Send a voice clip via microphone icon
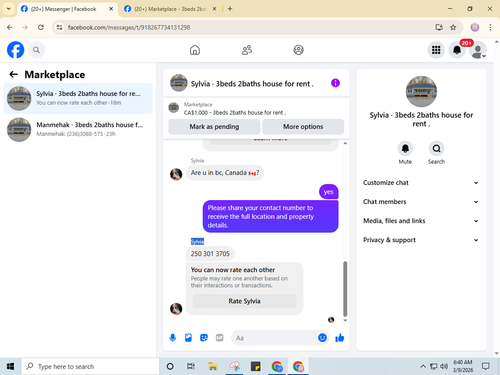This screenshot has height=375, width=500. (173, 338)
